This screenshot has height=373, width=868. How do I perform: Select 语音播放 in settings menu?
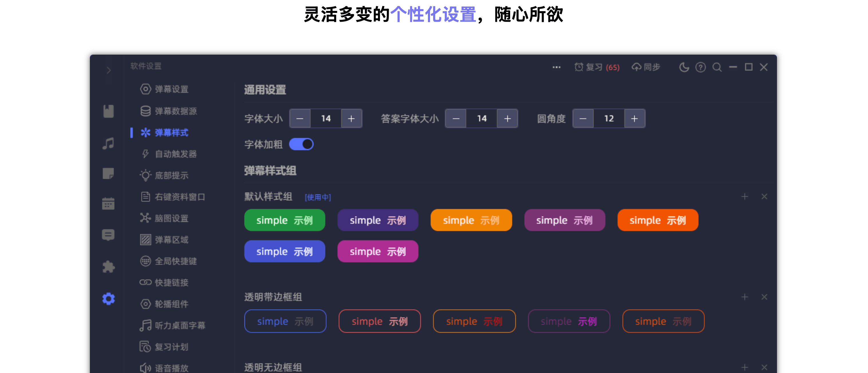(164, 368)
